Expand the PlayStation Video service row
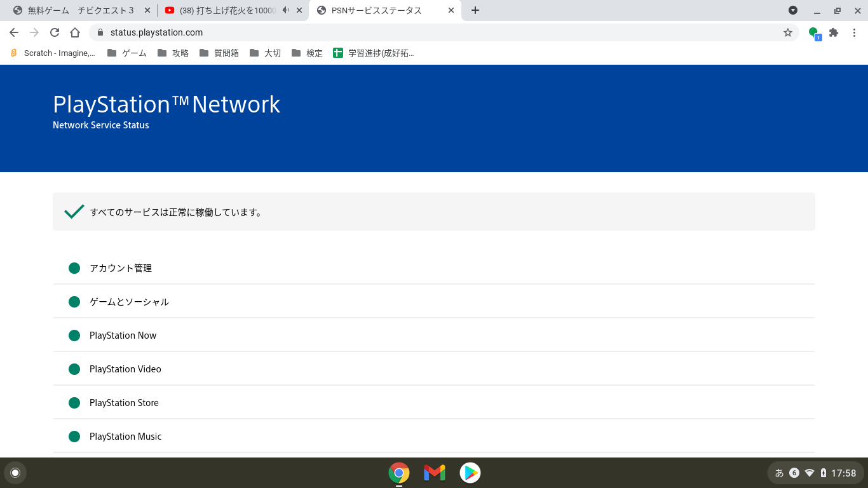Viewport: 868px width, 488px height. [433, 369]
